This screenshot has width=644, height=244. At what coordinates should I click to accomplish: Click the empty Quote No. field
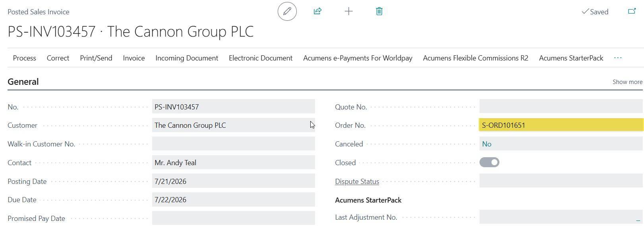(x=561, y=107)
